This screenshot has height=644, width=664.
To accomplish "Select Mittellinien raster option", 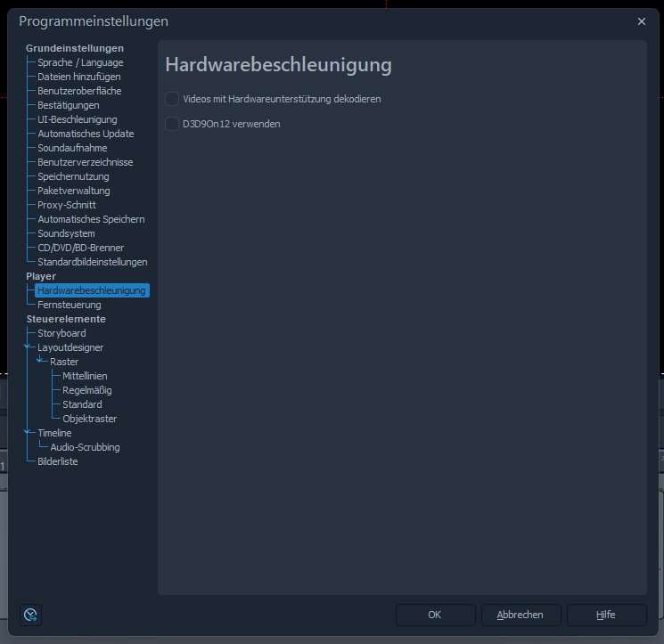I will 85,376.
